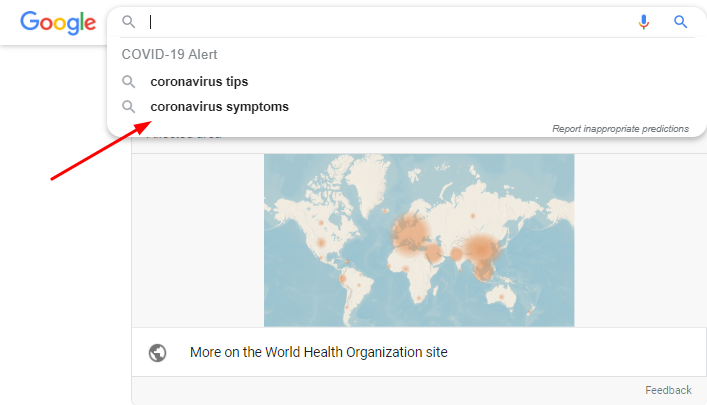Open the affected area world map
This screenshot has height=405, width=707.
point(419,240)
